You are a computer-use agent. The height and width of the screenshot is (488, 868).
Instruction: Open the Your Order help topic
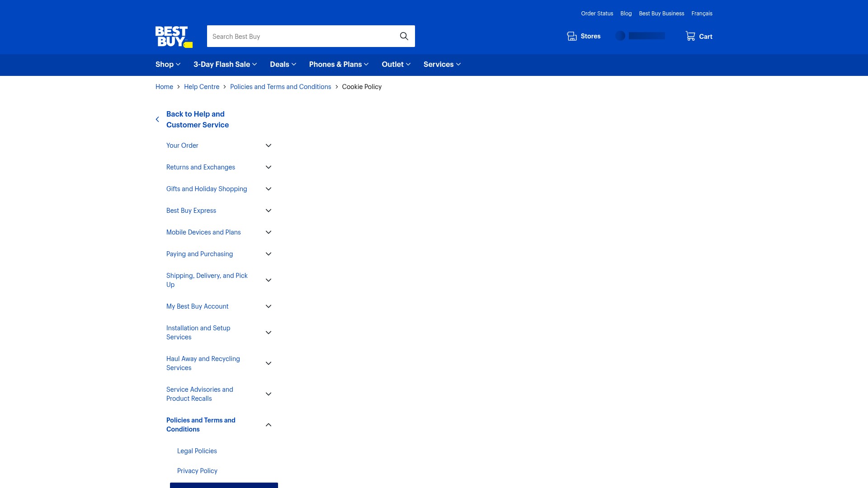[x=182, y=145]
